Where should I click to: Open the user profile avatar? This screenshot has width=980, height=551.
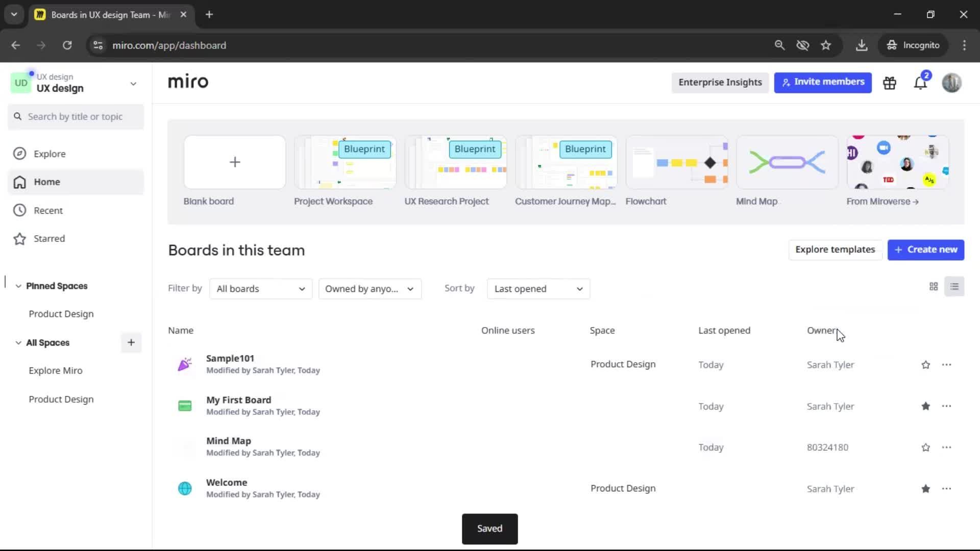pos(951,83)
